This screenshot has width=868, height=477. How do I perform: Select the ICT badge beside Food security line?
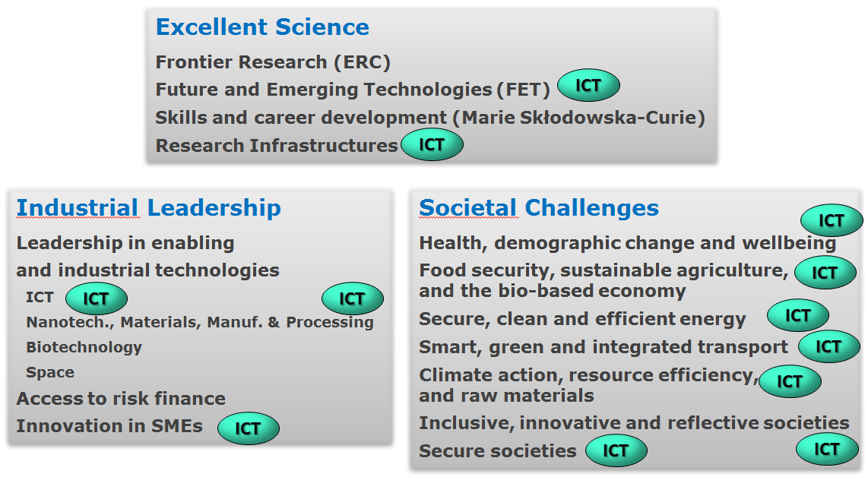click(x=825, y=273)
